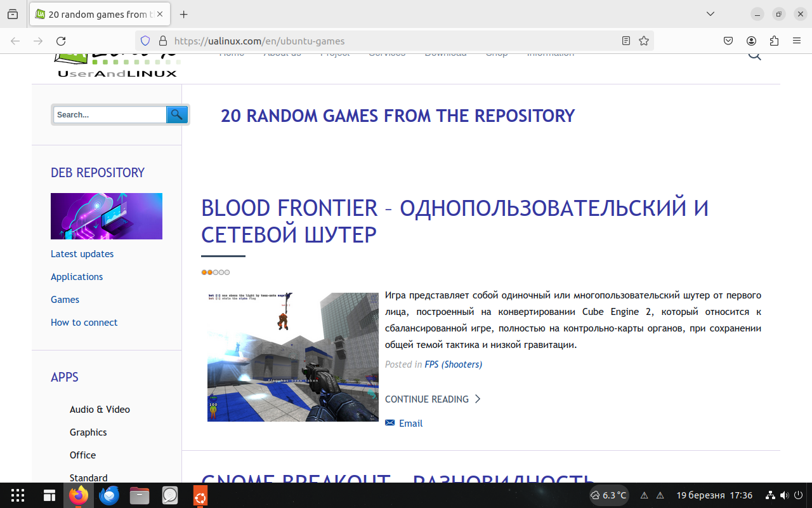Screen dimensions: 812x508
Task: Open a new browser tab
Action: [184, 14]
